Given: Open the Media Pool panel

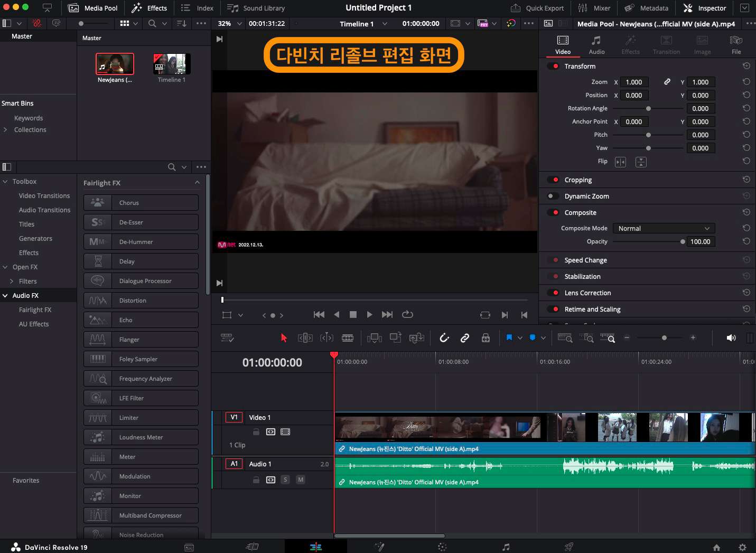Looking at the screenshot, I should pos(93,8).
